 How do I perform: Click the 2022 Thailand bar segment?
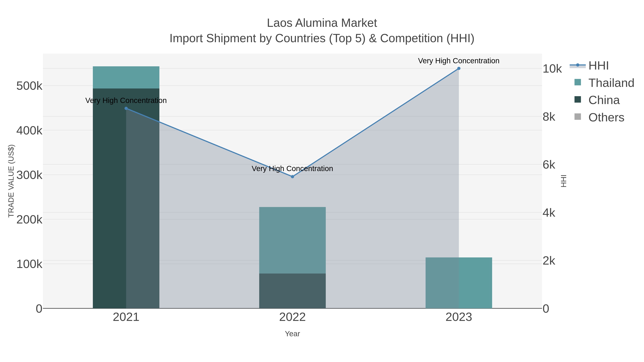tap(292, 240)
